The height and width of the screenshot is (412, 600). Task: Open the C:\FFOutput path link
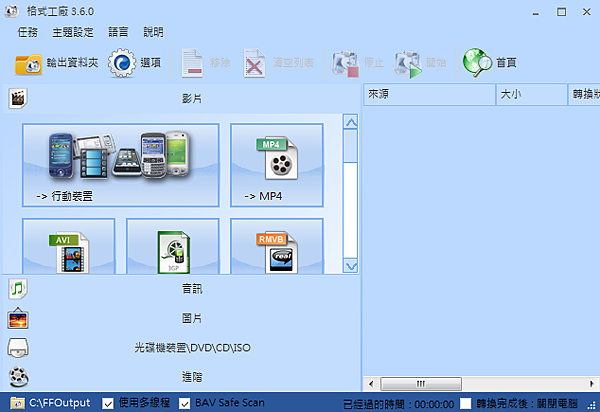[60, 403]
